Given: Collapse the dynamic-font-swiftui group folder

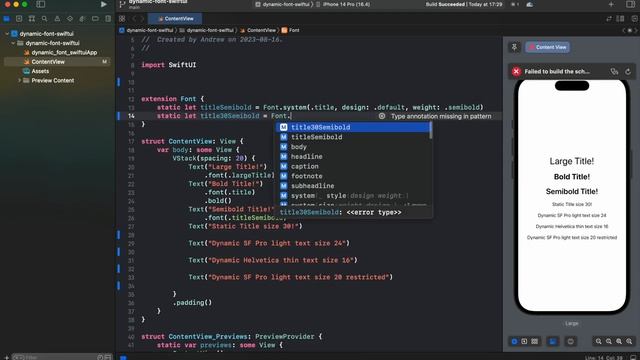Looking at the screenshot, I should [x=13, y=43].
